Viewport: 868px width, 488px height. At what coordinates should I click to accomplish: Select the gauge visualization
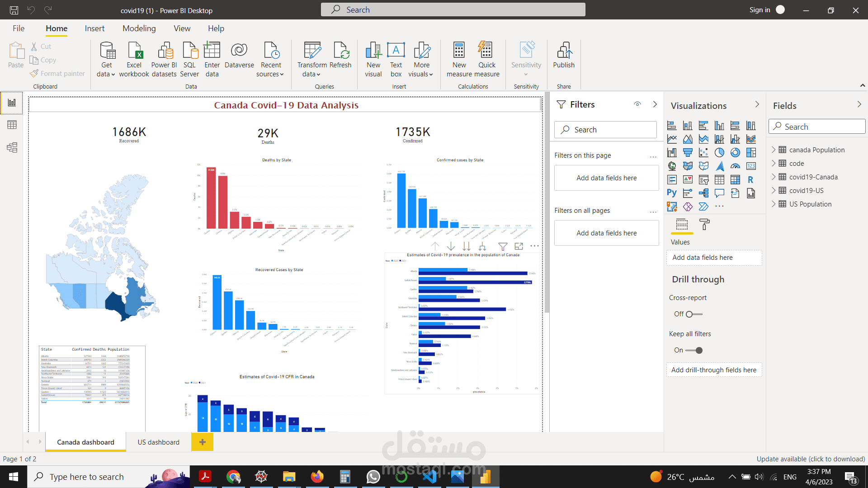(x=735, y=166)
